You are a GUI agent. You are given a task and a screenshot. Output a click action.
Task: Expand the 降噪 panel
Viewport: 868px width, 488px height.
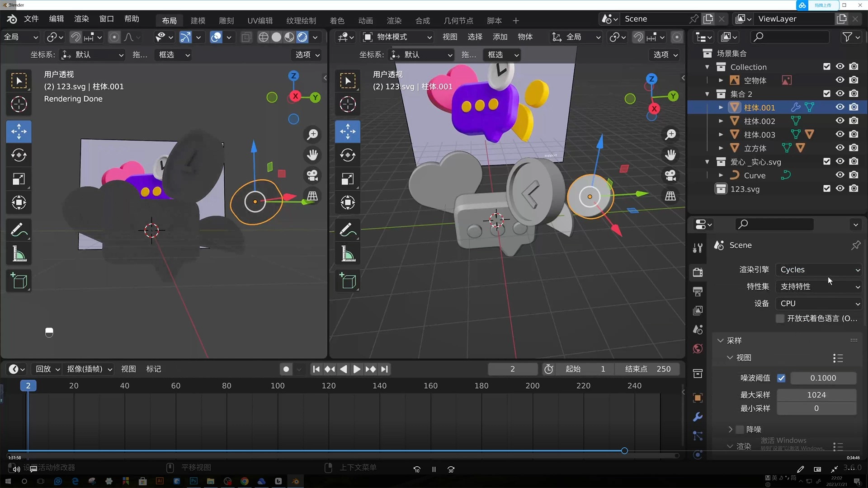tap(730, 429)
